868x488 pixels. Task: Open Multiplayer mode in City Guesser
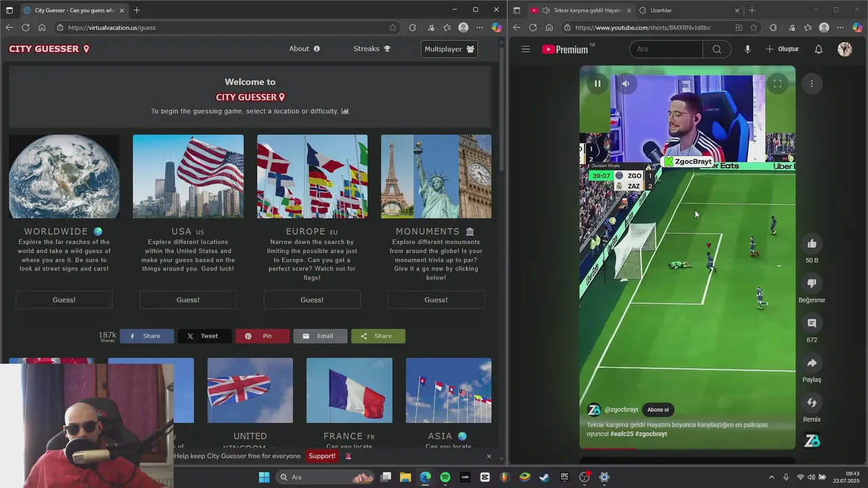click(449, 49)
